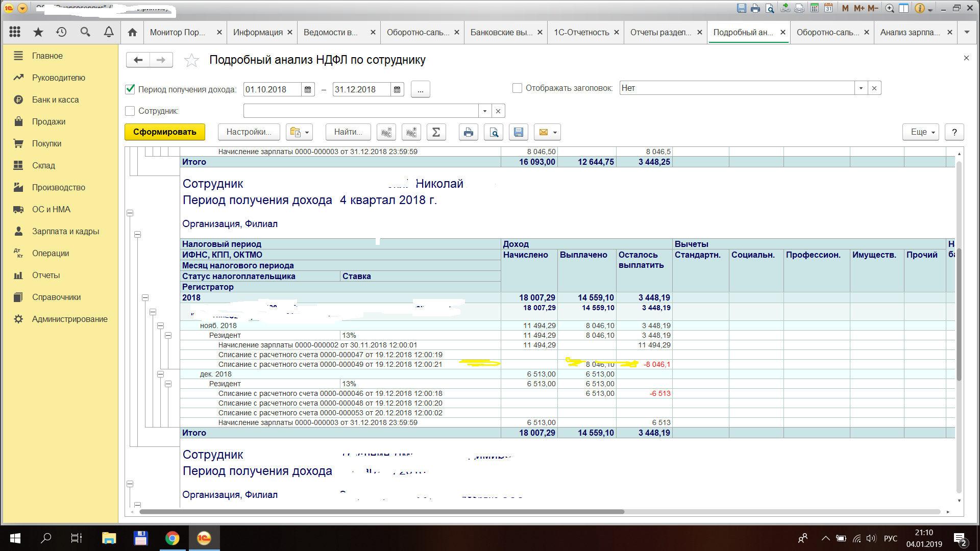Click the sum (sigma) toolbar icon

click(x=436, y=132)
